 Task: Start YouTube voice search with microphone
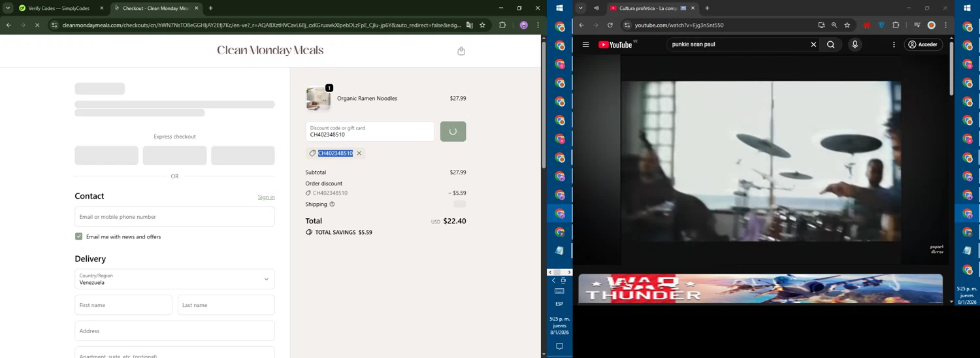(x=855, y=44)
